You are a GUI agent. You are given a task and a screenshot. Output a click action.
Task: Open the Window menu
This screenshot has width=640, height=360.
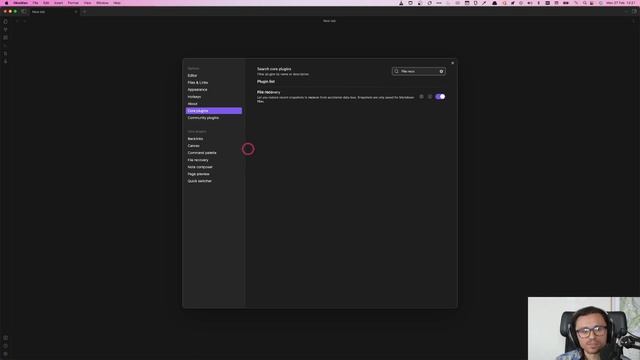coord(102,3)
